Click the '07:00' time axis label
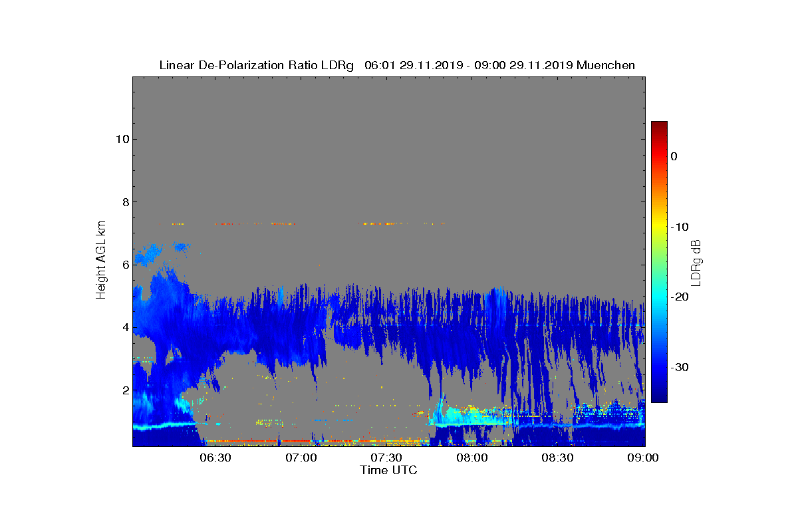The height and width of the screenshot is (532, 798). (x=301, y=458)
